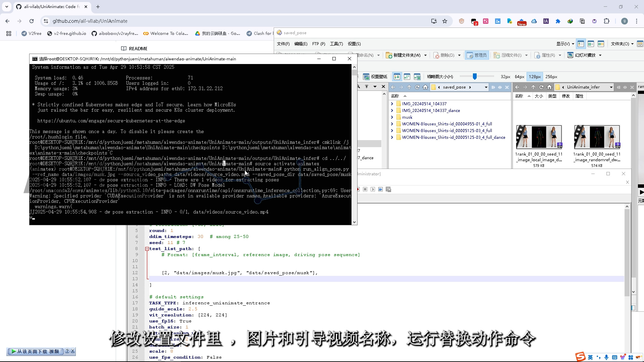The image size is (644, 362).
Task: Toggle the 管理员 administrator mode button
Action: (477, 55)
